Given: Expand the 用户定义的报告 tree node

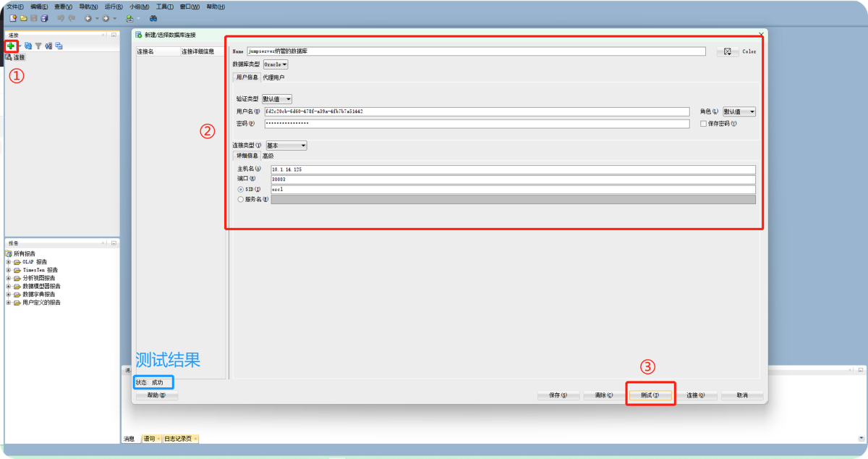Looking at the screenshot, I should pos(8,303).
